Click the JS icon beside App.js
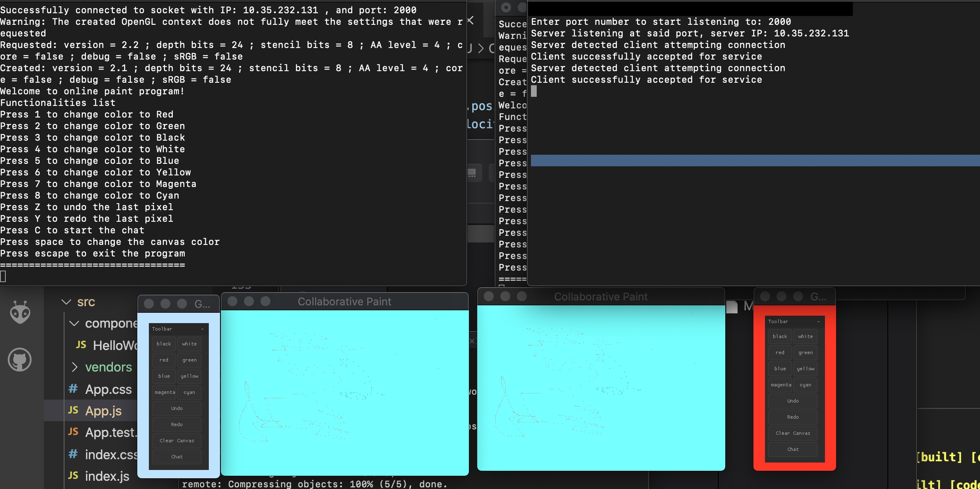This screenshot has height=489, width=980. (73, 410)
